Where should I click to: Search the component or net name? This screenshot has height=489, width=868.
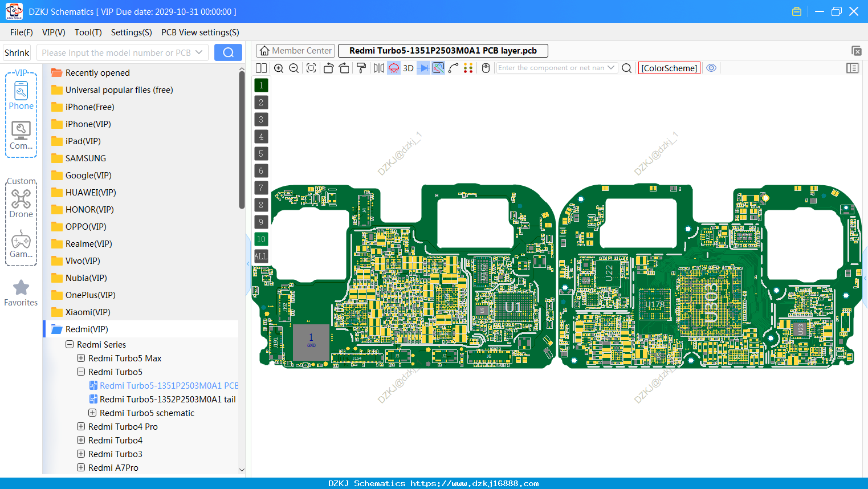point(626,68)
